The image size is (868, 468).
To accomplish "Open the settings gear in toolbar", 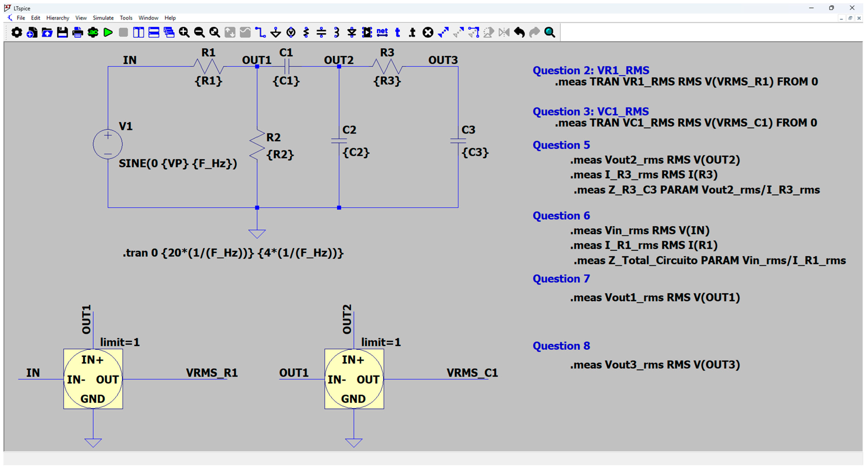I will [x=17, y=32].
